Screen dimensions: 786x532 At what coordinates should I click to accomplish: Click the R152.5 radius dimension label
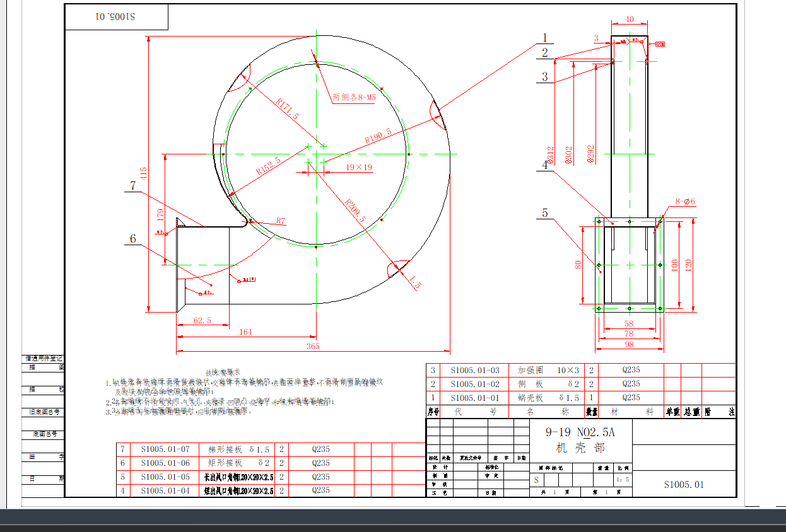[268, 166]
